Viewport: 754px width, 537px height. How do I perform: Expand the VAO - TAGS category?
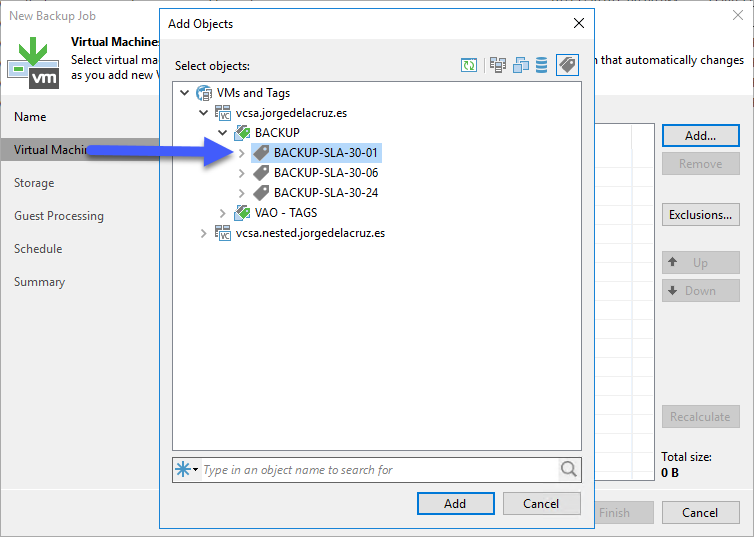223,212
